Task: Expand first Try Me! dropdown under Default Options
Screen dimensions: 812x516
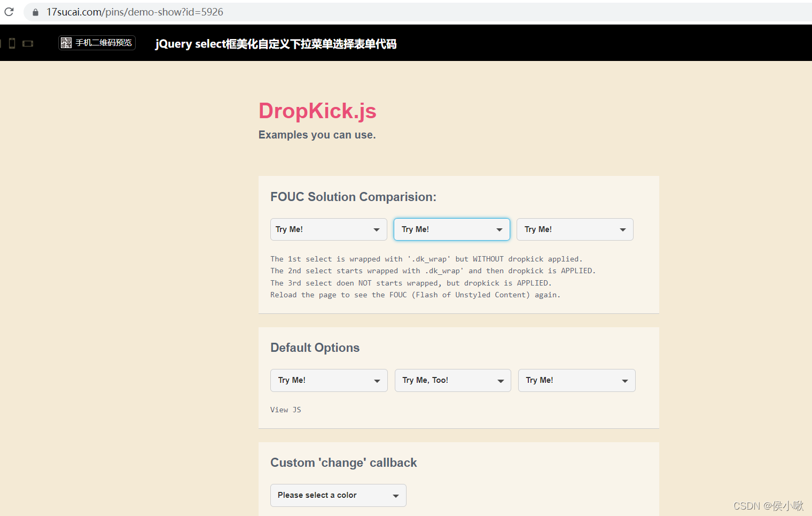Action: (329, 380)
